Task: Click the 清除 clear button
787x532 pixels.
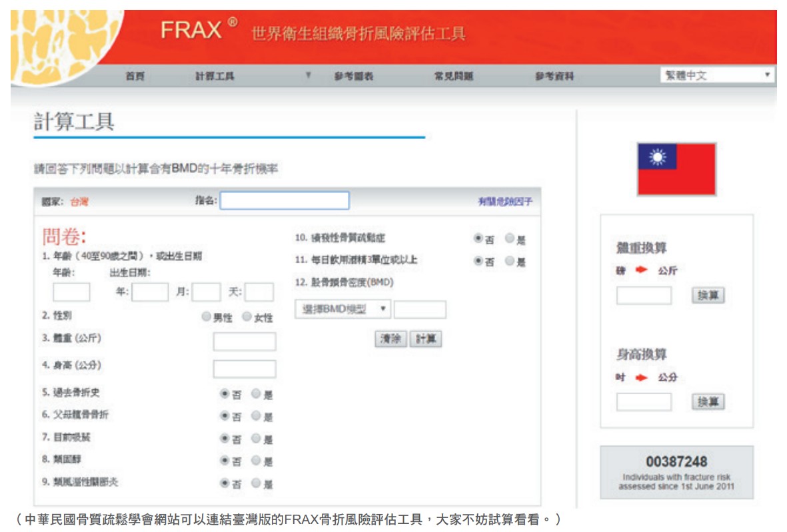Action: click(x=391, y=339)
